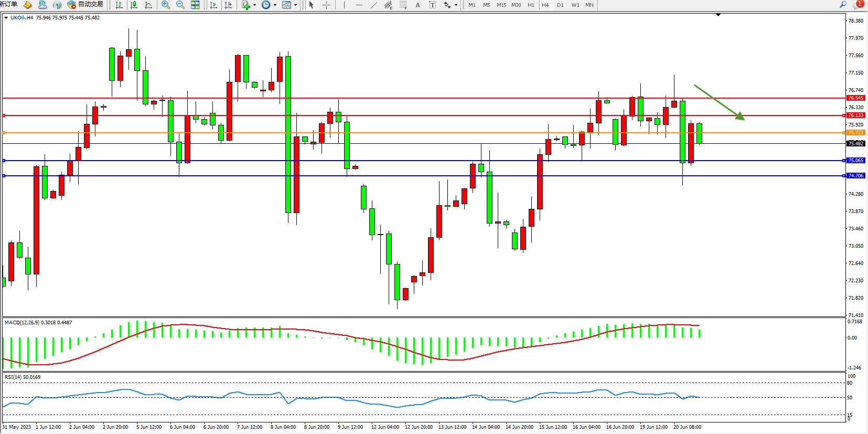Pick the Draw Text Label tool
This screenshot has width=868, height=434.
point(432,5)
